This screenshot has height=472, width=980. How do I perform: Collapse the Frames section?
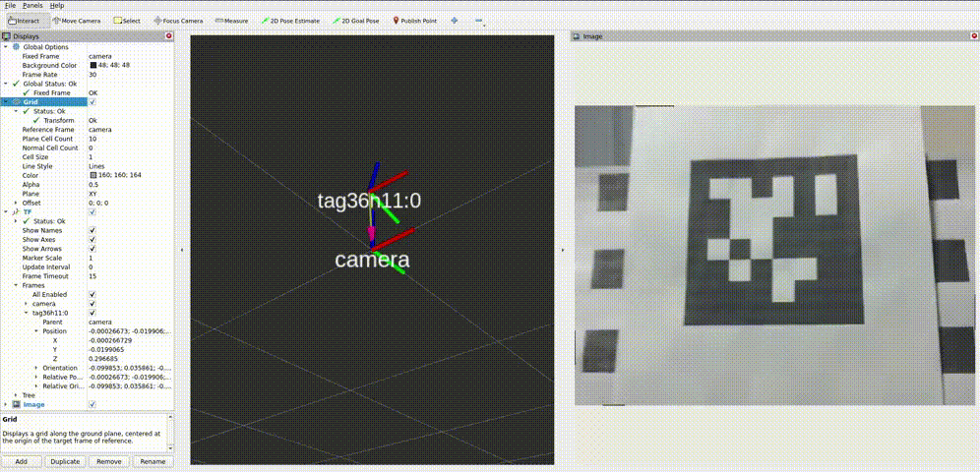[16, 285]
